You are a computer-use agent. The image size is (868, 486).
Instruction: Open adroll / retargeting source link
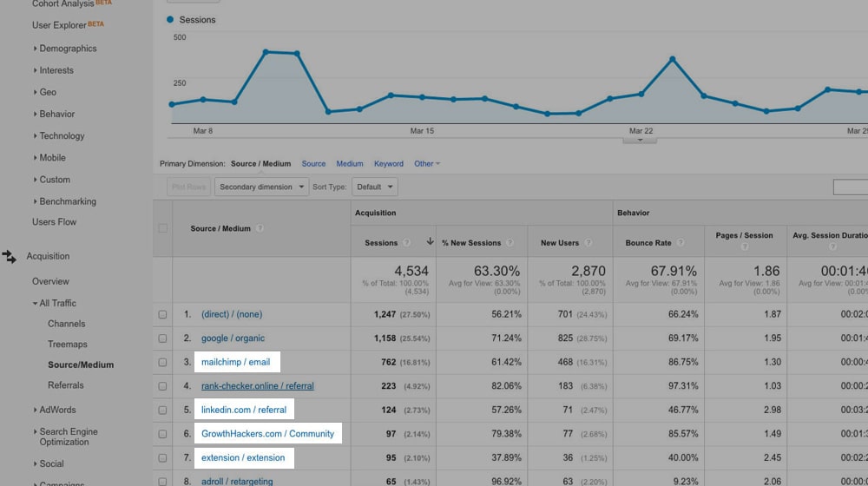point(237,482)
